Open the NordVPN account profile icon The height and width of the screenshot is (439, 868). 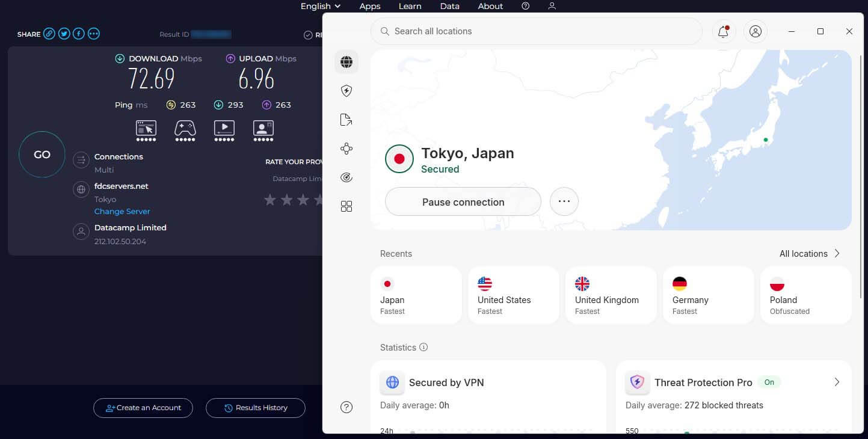tap(756, 31)
